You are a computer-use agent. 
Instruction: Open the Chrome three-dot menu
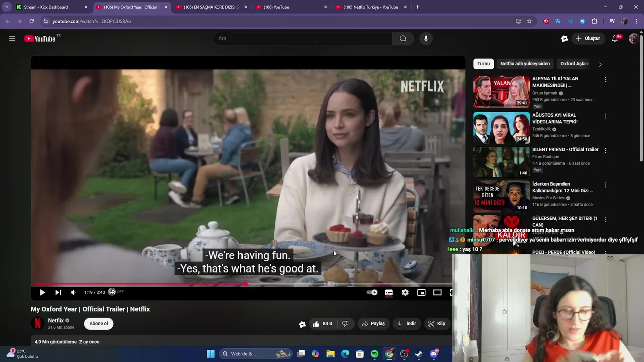click(x=637, y=21)
